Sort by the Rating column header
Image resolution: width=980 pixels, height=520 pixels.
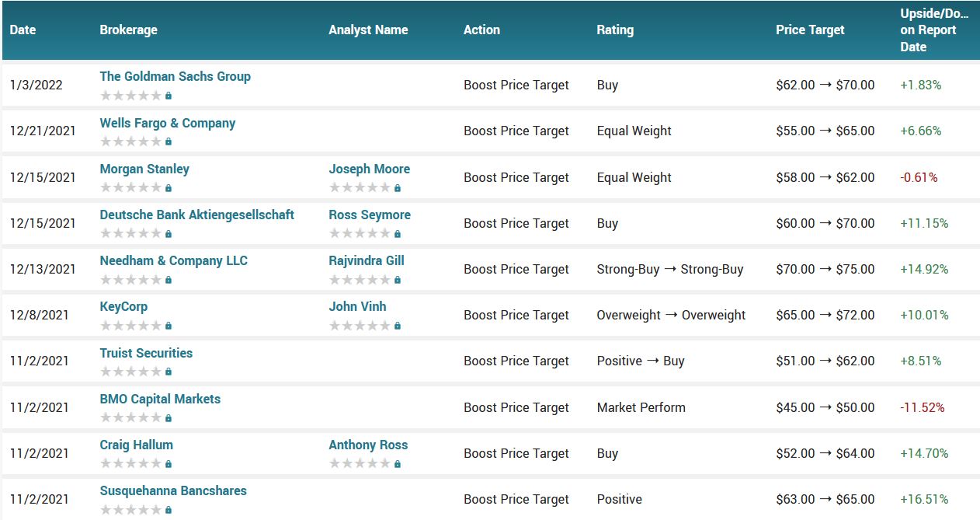[615, 30]
